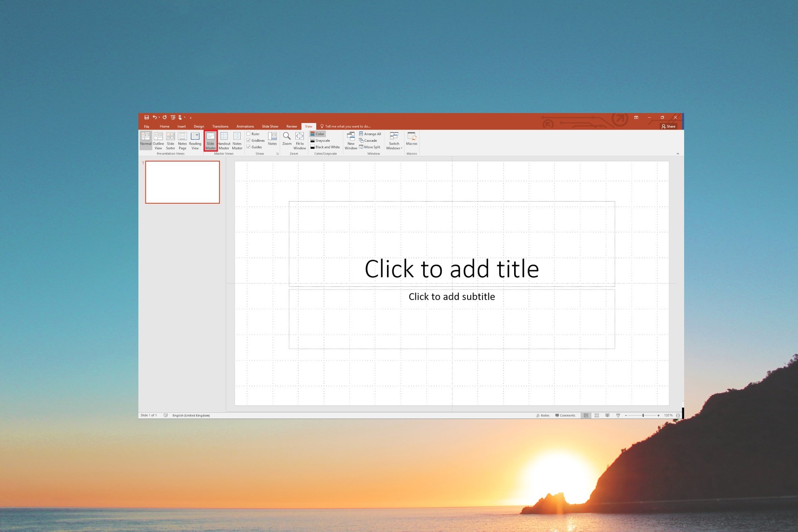
Task: Uncheck the Gridlines checkbox
Action: pos(249,140)
